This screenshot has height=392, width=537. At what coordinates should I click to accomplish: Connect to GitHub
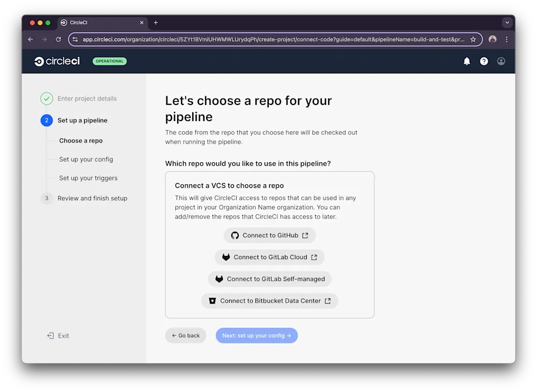[269, 236]
